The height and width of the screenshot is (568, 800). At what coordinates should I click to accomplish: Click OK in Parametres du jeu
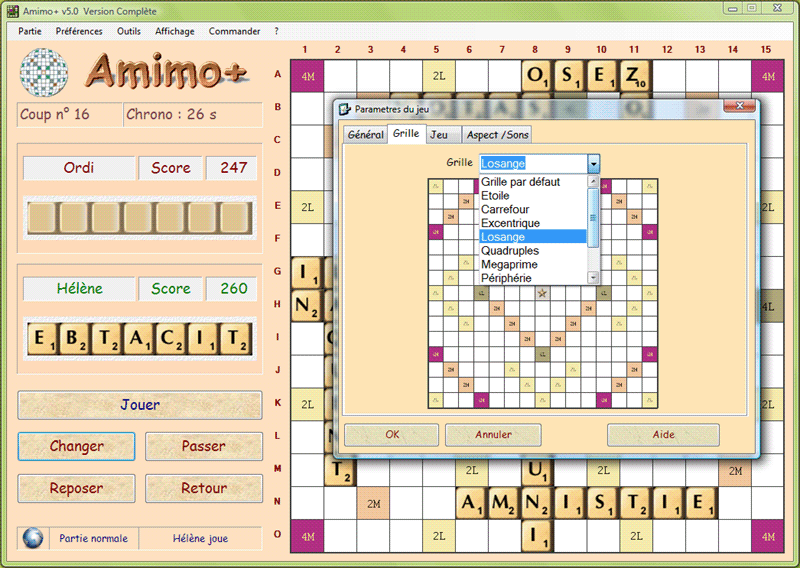[392, 435]
